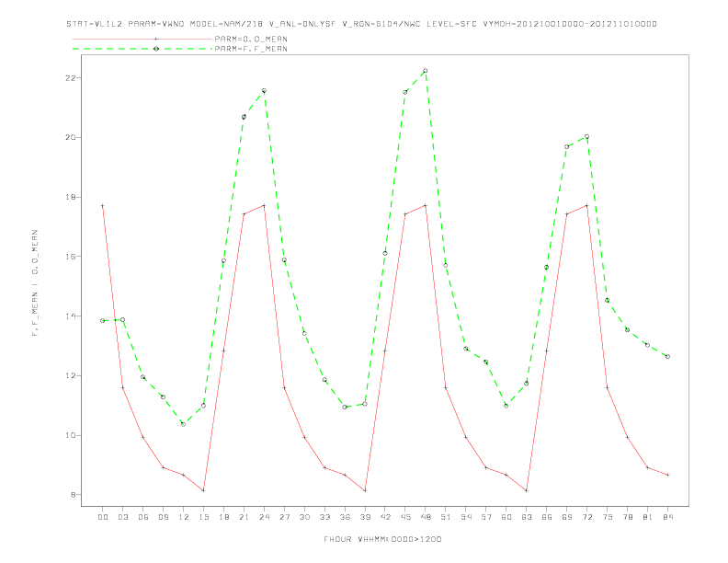
Task: Click the x-axis tick label 48
Action: (x=426, y=517)
